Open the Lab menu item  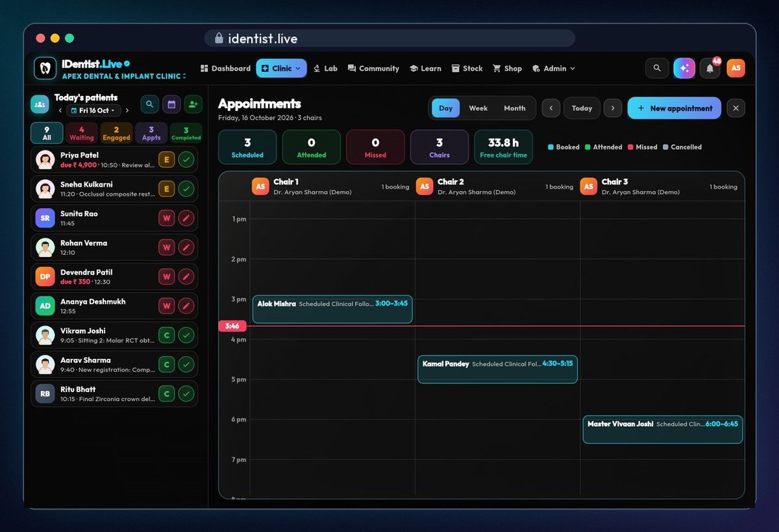click(x=325, y=68)
